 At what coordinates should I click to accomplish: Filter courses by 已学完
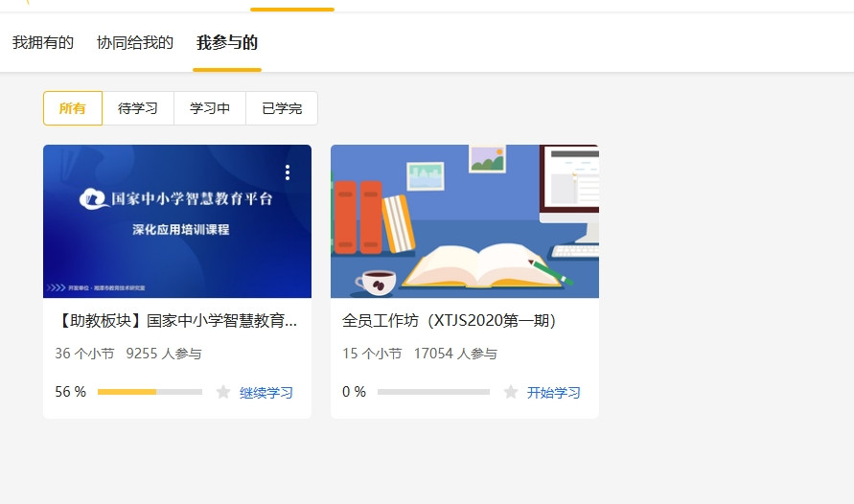[x=282, y=108]
